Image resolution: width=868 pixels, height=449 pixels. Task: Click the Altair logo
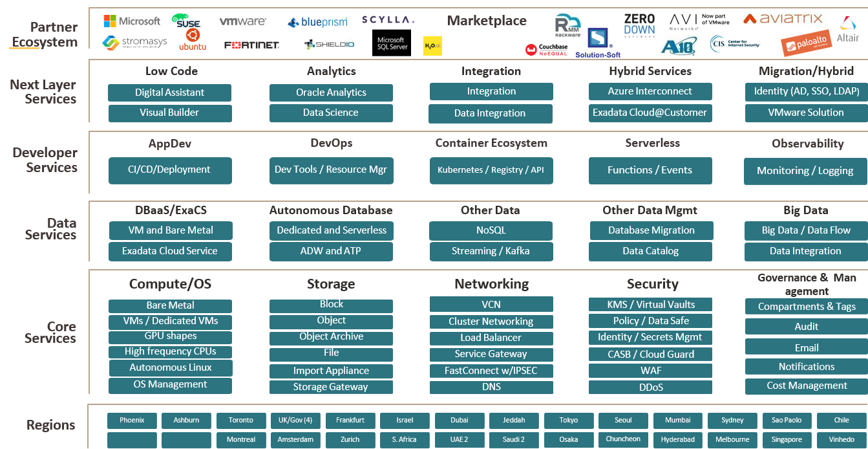(x=848, y=29)
